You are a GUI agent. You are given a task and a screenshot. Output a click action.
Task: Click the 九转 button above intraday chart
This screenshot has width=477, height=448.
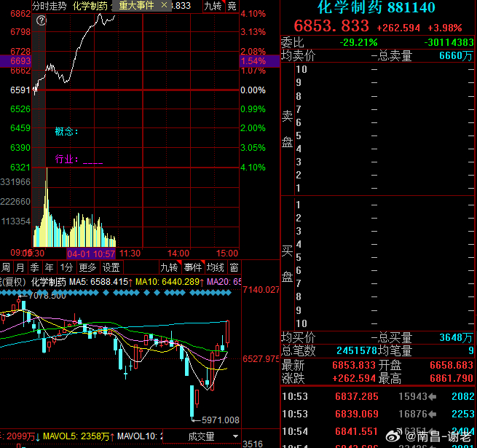(213, 6)
